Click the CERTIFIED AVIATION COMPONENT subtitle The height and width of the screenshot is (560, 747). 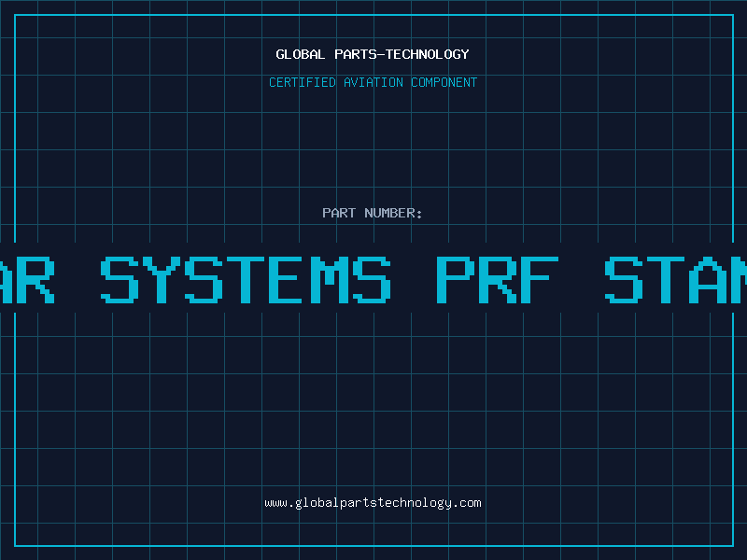pyautogui.click(x=373, y=82)
